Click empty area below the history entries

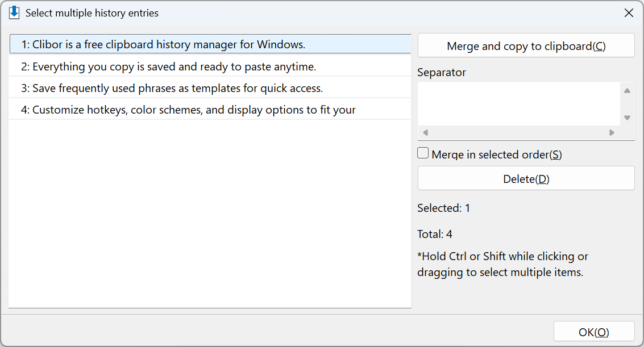[210, 214]
